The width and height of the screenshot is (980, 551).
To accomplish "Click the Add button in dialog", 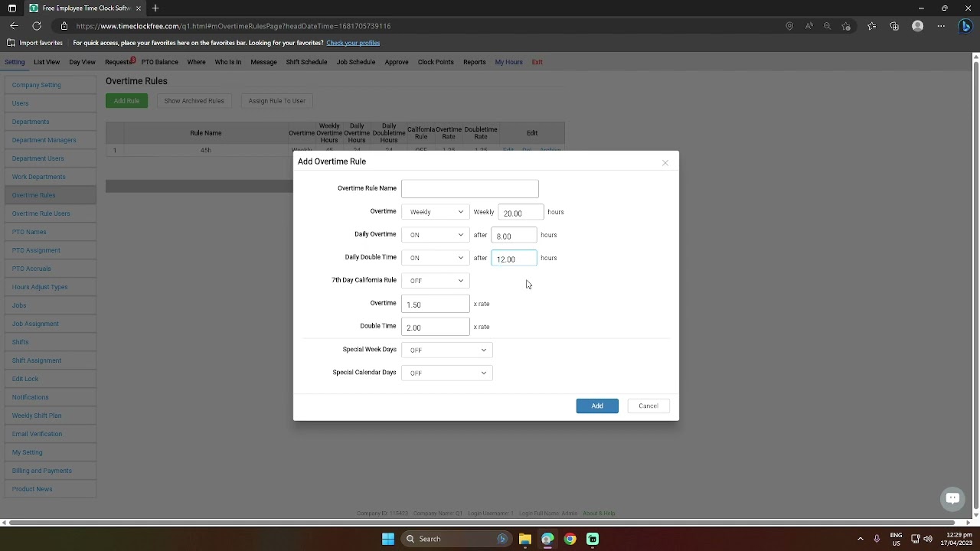I will (x=597, y=406).
